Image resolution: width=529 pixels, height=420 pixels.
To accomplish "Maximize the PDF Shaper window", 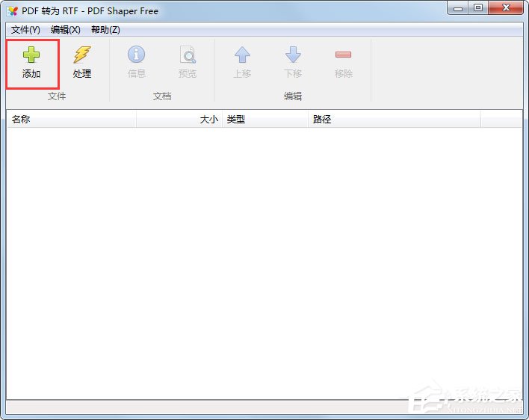I will click(x=477, y=8).
